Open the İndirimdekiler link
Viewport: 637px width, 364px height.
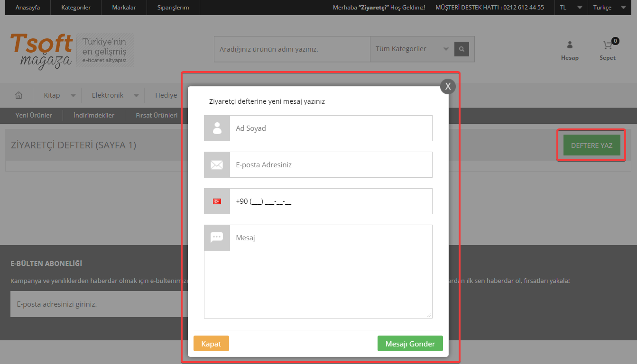point(94,115)
